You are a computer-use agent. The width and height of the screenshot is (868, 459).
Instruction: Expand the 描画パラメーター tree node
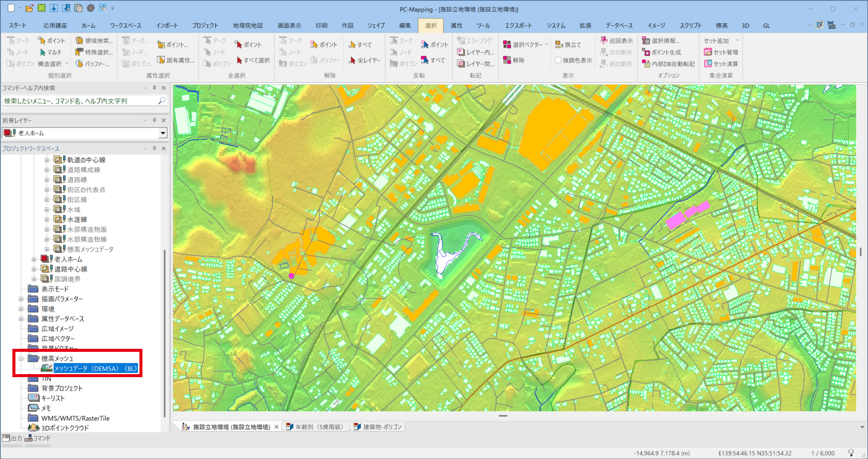[21, 299]
